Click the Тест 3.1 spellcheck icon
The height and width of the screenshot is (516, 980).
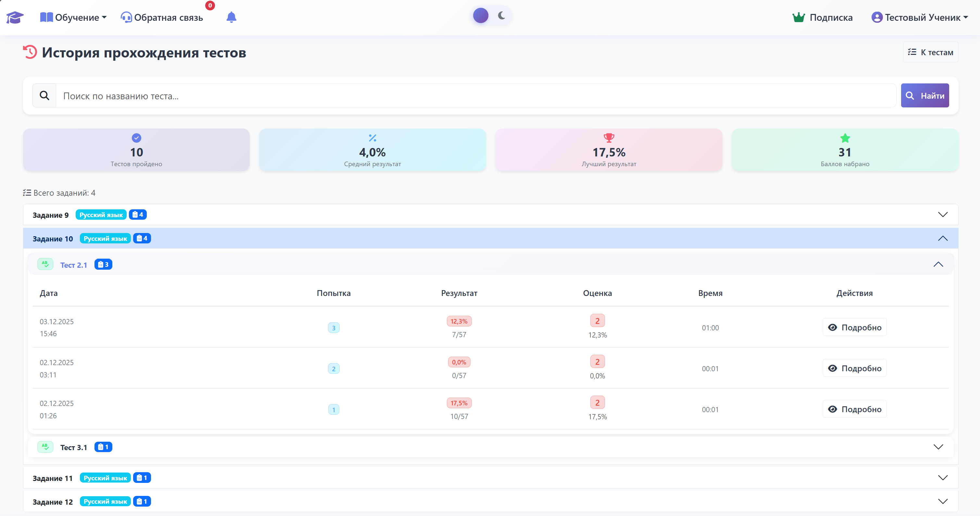pos(45,447)
